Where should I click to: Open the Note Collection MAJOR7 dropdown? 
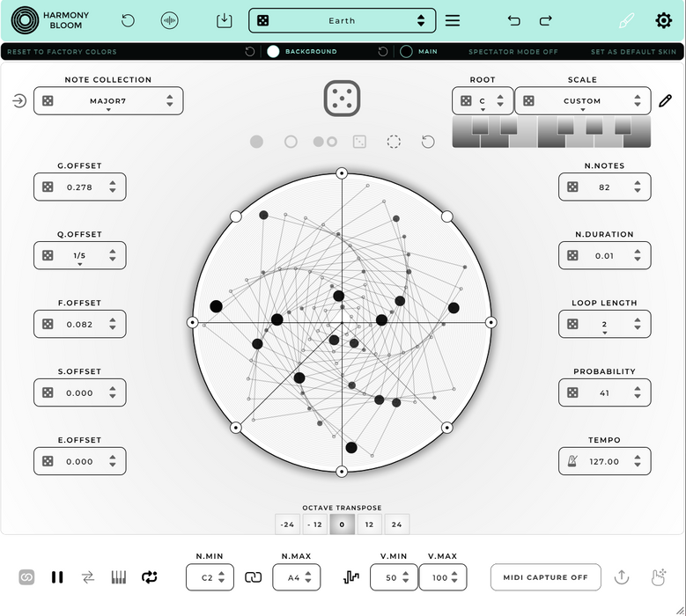click(108, 101)
